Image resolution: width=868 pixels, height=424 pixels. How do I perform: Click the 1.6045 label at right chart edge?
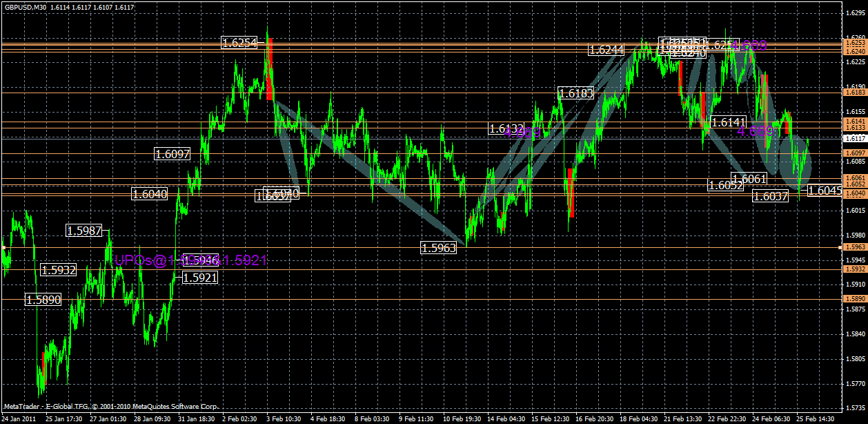click(825, 189)
